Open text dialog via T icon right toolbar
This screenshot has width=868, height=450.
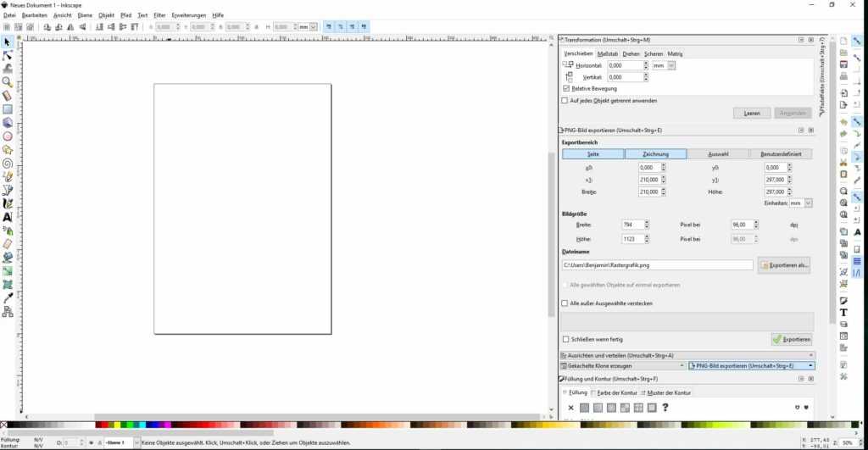tap(843, 312)
